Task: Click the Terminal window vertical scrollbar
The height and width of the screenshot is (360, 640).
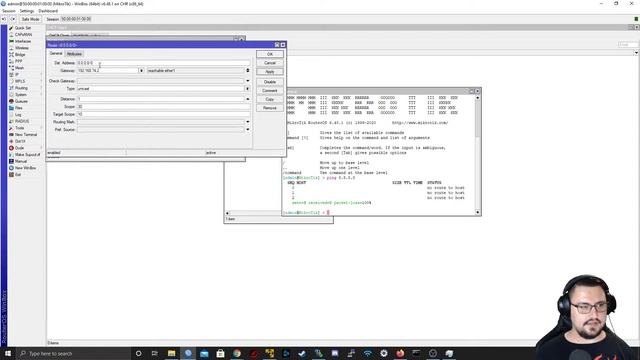Action: (478, 155)
